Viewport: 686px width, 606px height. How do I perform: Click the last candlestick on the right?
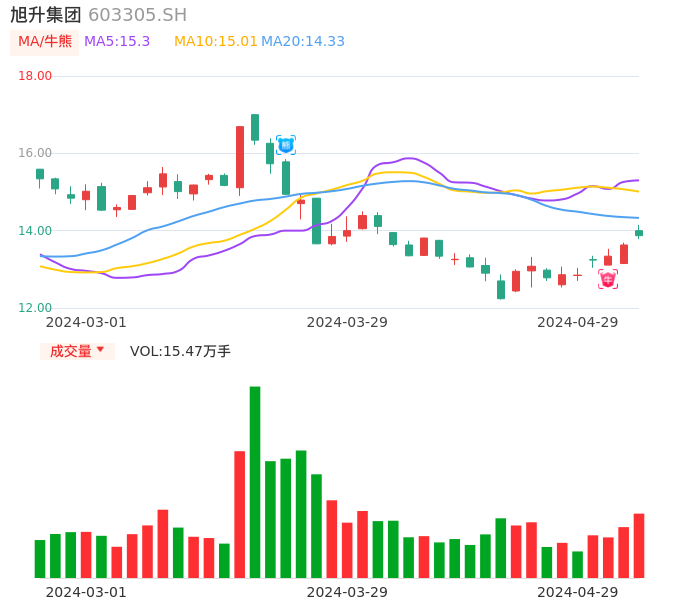(639, 233)
